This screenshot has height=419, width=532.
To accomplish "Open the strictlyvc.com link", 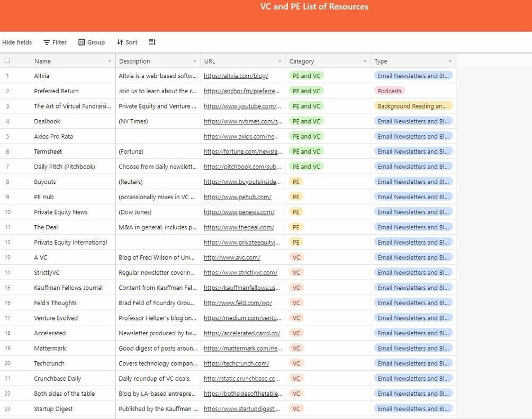I will [240, 273].
